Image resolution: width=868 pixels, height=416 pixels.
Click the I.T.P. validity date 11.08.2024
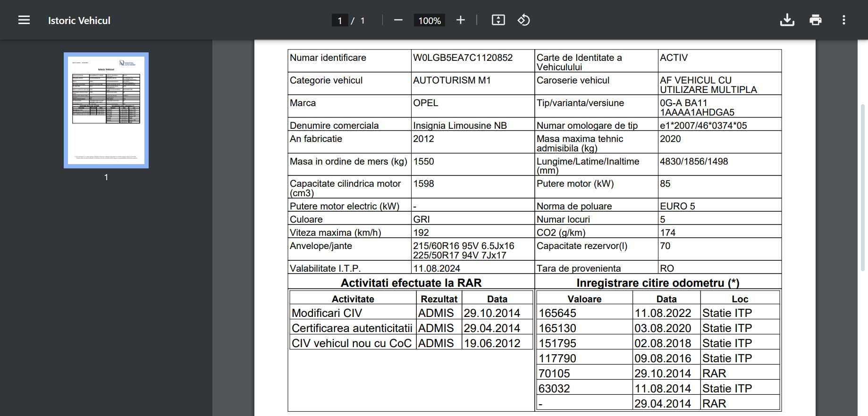[x=437, y=268]
